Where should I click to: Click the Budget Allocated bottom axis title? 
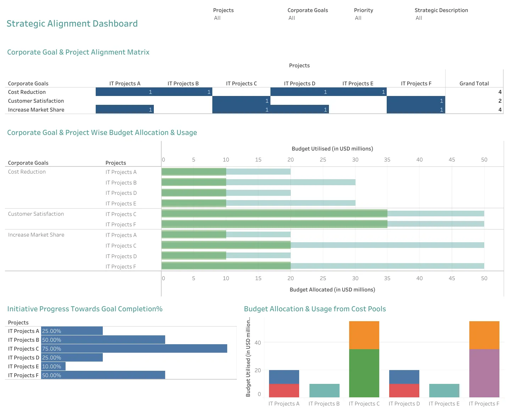[x=332, y=290]
